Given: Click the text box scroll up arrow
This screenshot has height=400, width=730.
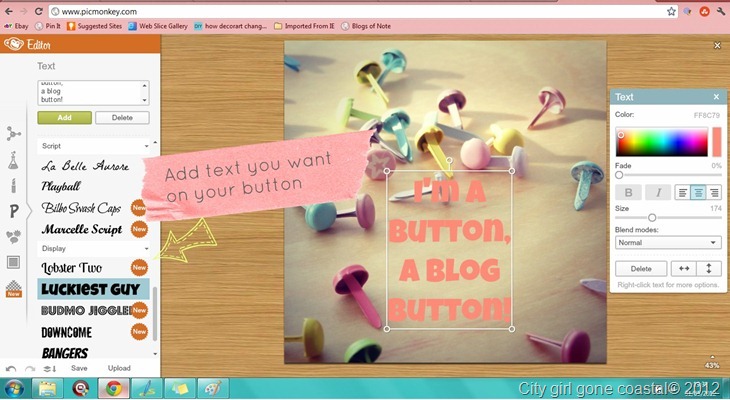Looking at the screenshot, I should (x=144, y=85).
